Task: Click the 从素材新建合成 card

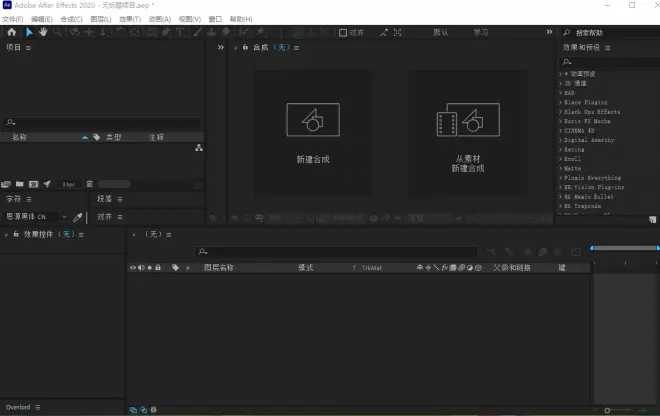Action: 468,133
